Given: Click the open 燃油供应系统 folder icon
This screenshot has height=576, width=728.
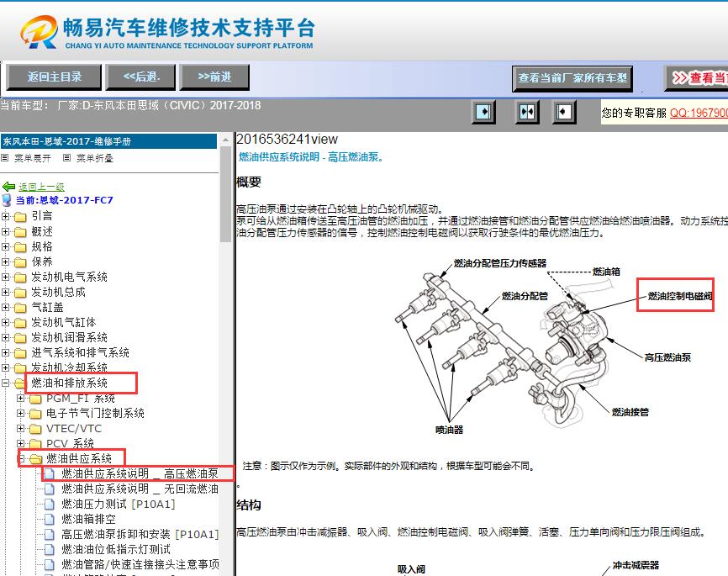Looking at the screenshot, I should point(35,459).
